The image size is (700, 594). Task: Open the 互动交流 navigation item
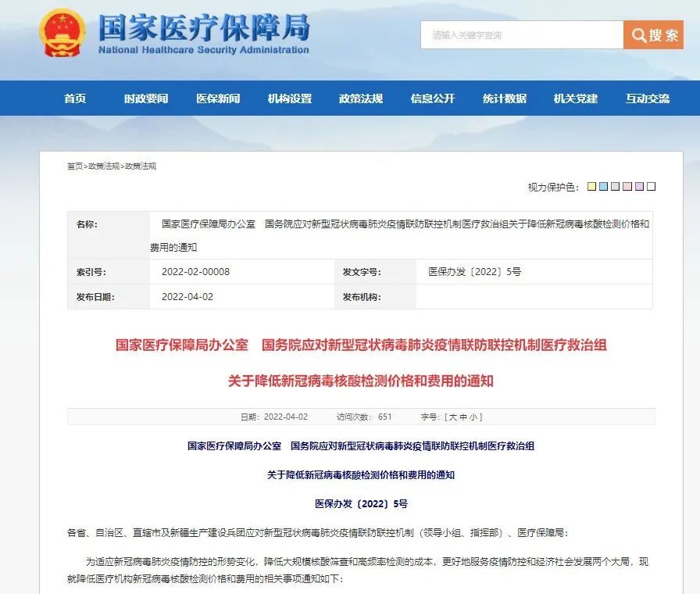(648, 98)
